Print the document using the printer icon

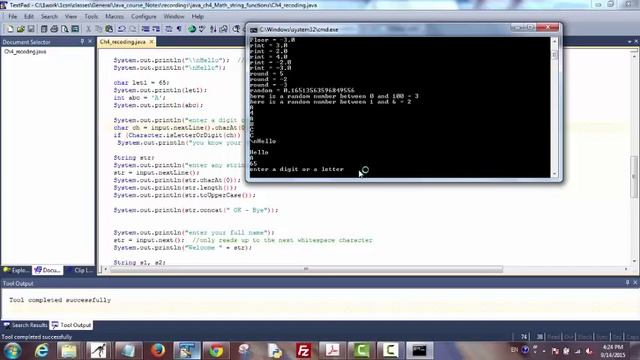(x=54, y=29)
